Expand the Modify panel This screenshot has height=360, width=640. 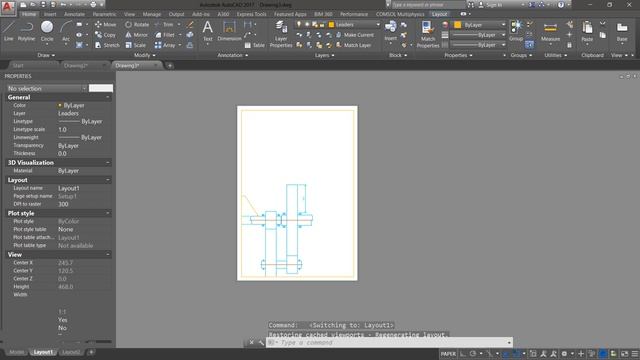144,55
